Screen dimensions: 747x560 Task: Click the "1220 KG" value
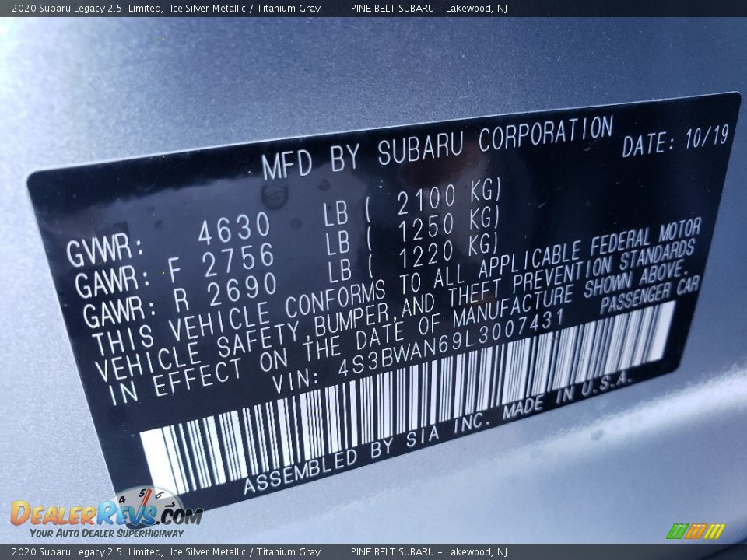[448, 252]
